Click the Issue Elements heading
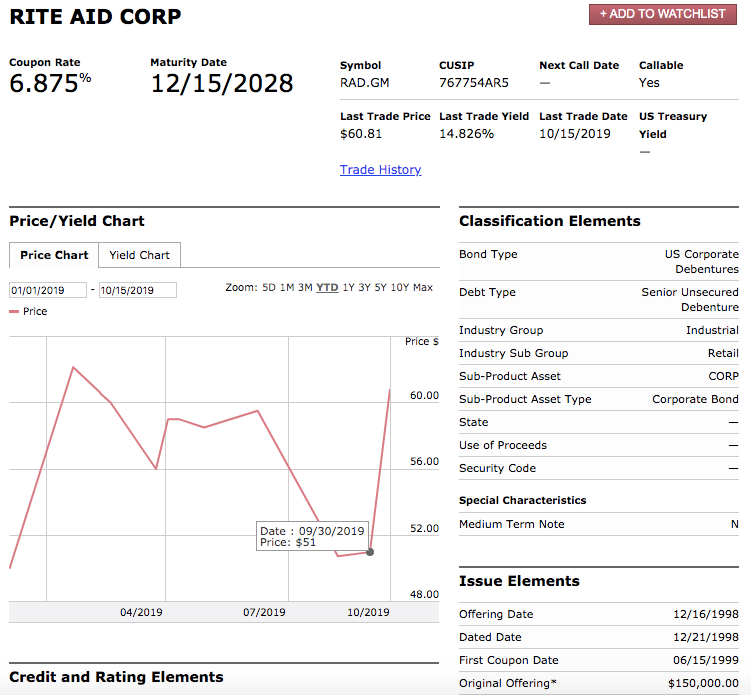The width and height of the screenshot is (751, 695). coord(519,581)
